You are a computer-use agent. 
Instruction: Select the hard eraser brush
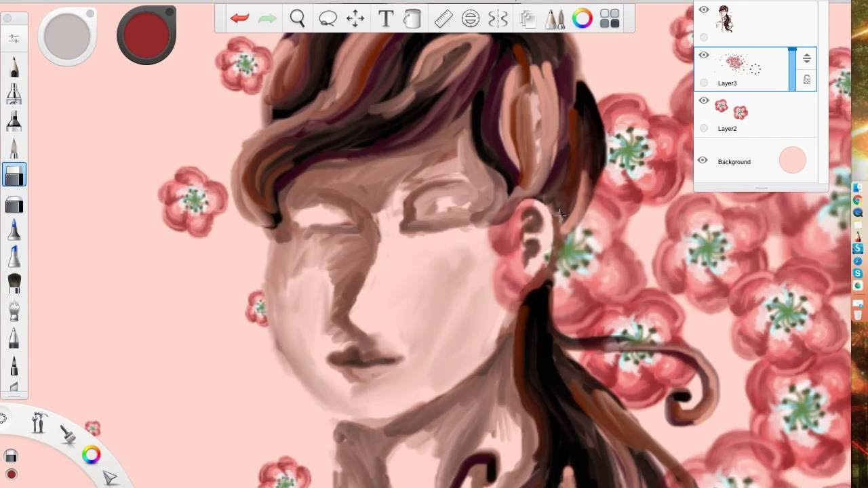(x=14, y=204)
